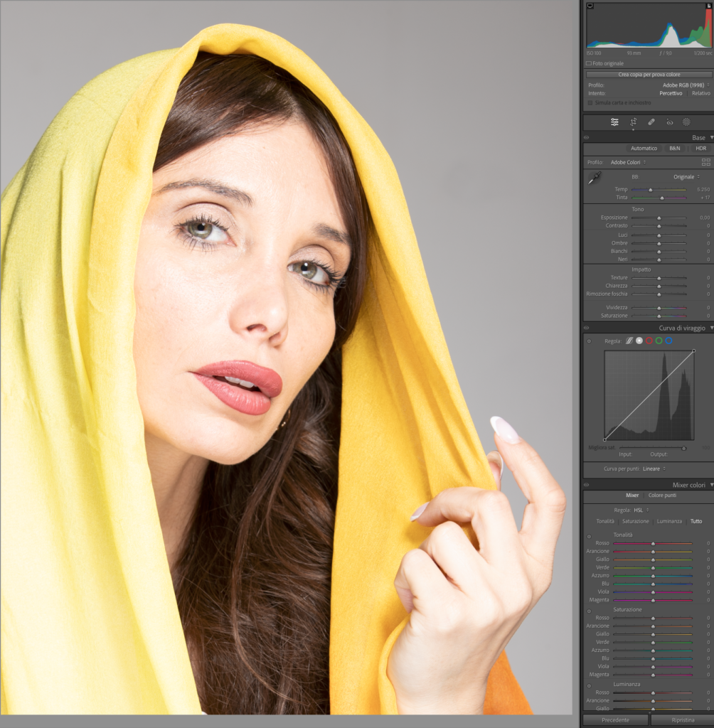Click the Precedente button
The width and height of the screenshot is (714, 728).
(616, 720)
